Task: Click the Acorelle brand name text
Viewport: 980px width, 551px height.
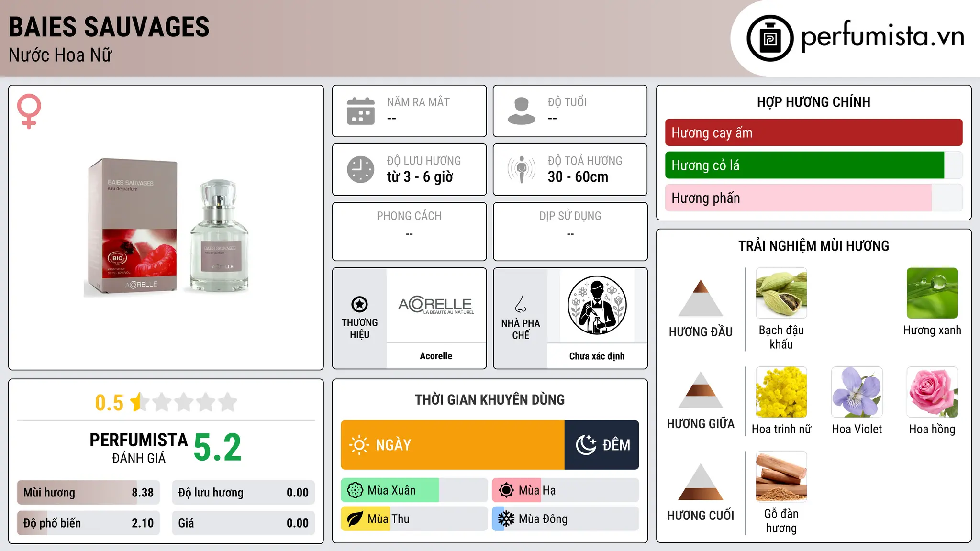Action: point(436,356)
